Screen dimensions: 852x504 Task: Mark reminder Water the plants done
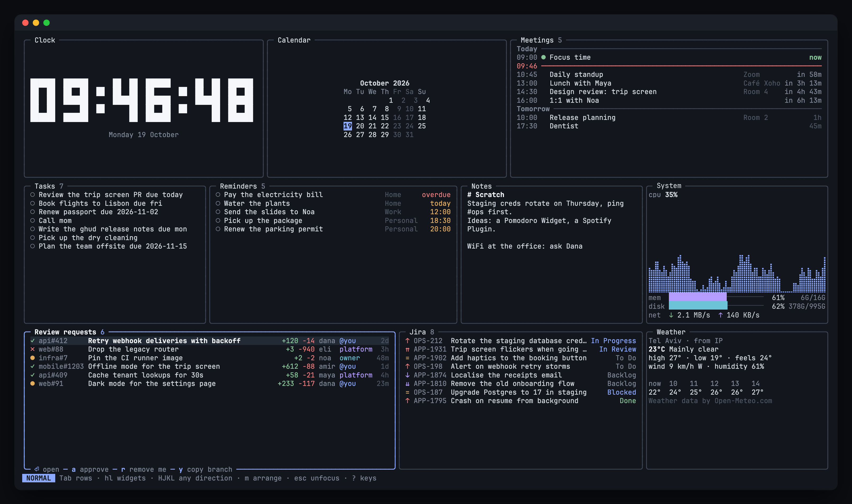tap(218, 203)
